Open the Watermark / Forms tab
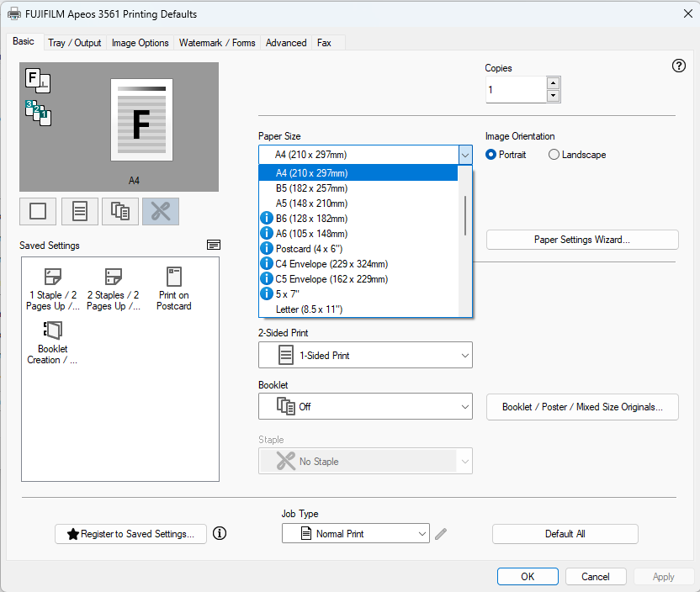 click(217, 43)
